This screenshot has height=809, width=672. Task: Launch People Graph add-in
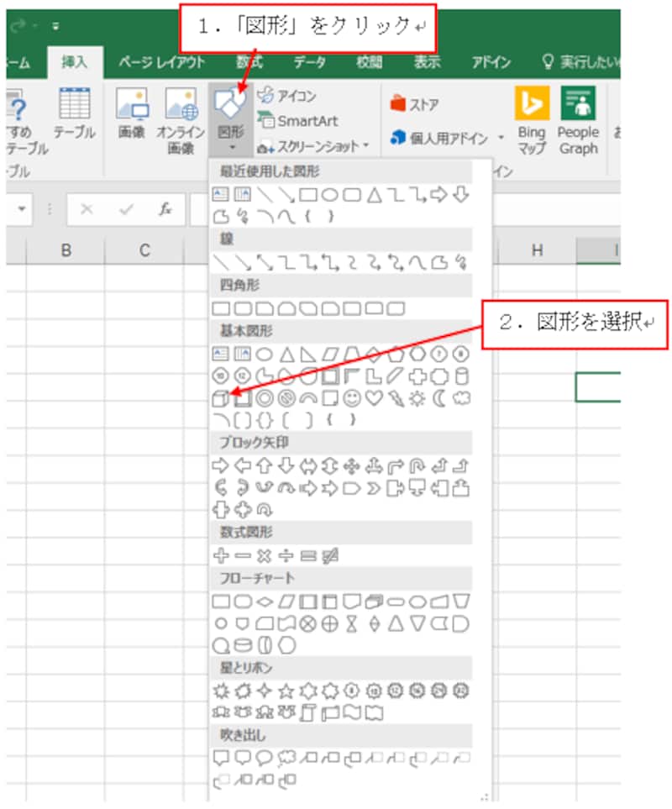(x=577, y=120)
